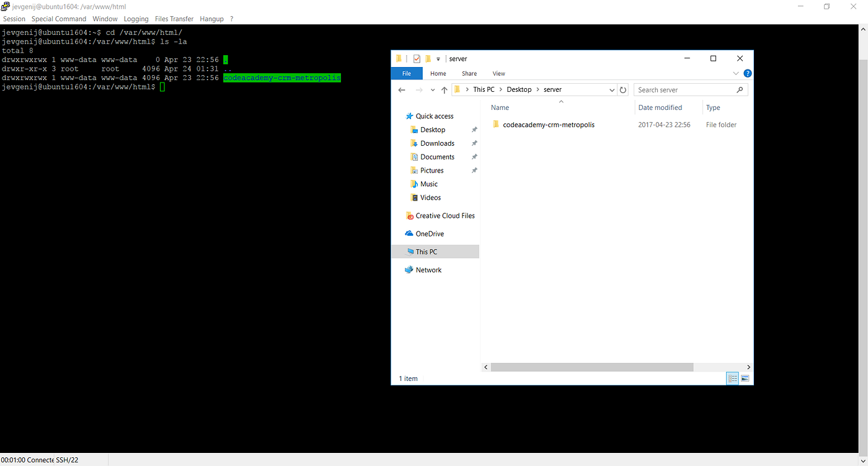
Task: Select Creative Cloud Files in the sidebar
Action: 445,215
